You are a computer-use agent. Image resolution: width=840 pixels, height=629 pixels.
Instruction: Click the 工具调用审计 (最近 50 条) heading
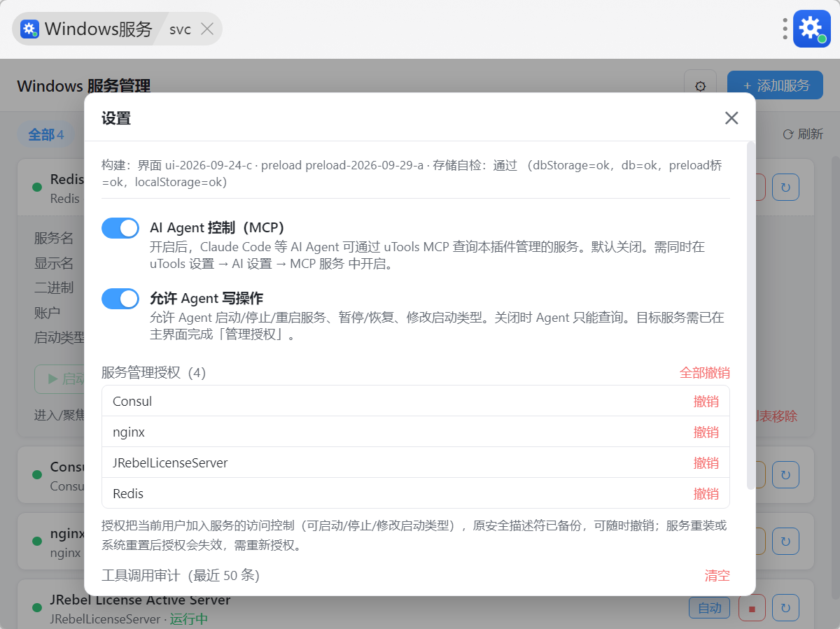(181, 576)
